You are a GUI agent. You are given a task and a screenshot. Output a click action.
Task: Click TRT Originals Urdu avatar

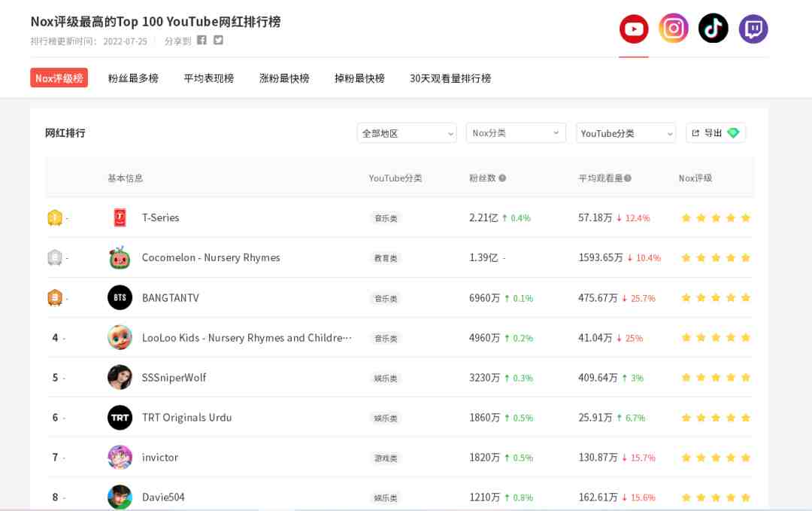click(x=120, y=417)
